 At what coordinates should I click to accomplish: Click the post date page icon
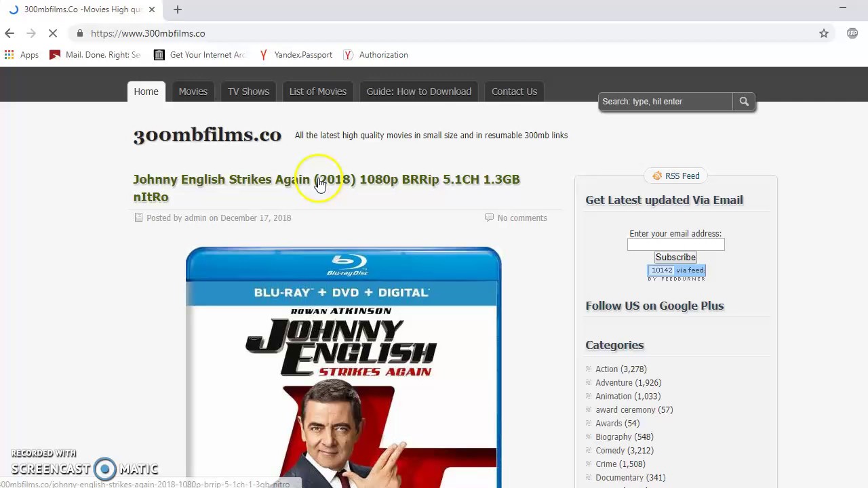[x=138, y=218]
